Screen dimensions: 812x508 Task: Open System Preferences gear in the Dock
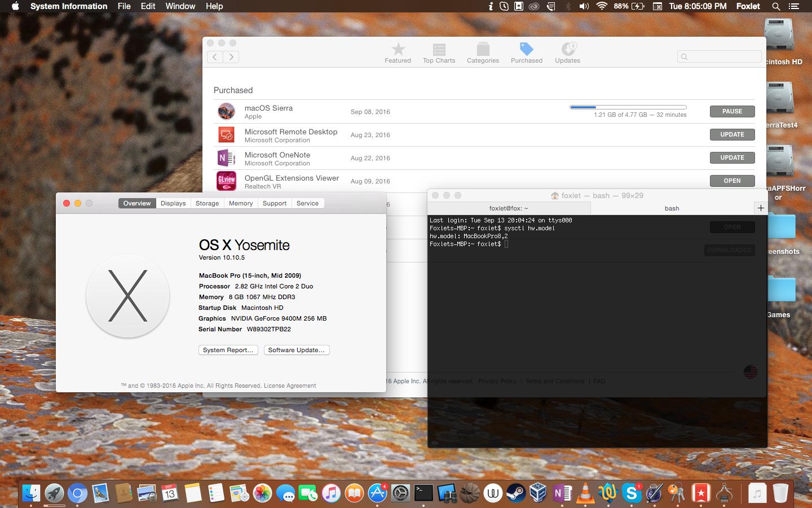(400, 493)
